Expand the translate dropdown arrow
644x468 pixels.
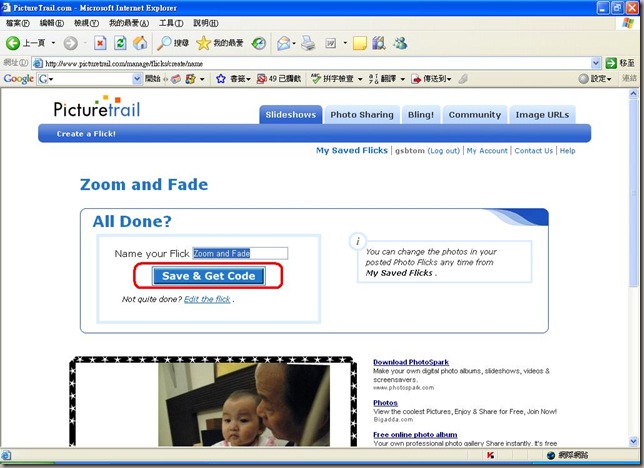click(x=402, y=79)
